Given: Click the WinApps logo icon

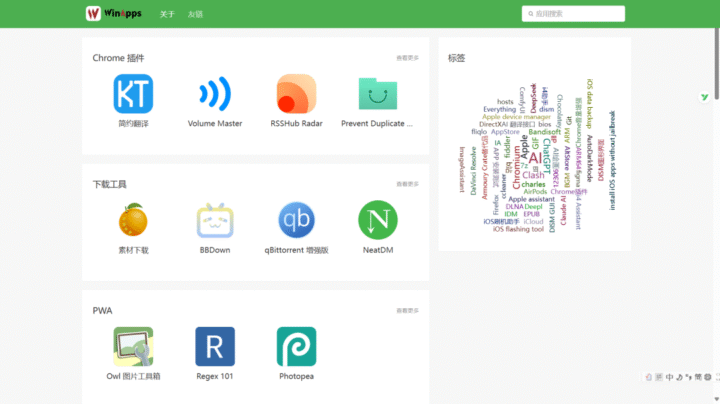Looking at the screenshot, I should point(93,13).
